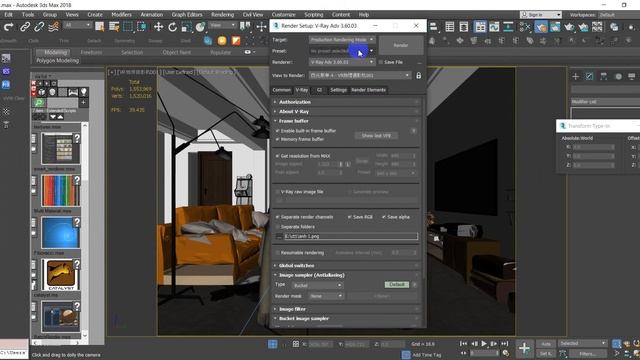Click the output file path field
This screenshot has width=640, height=360.
point(351,236)
